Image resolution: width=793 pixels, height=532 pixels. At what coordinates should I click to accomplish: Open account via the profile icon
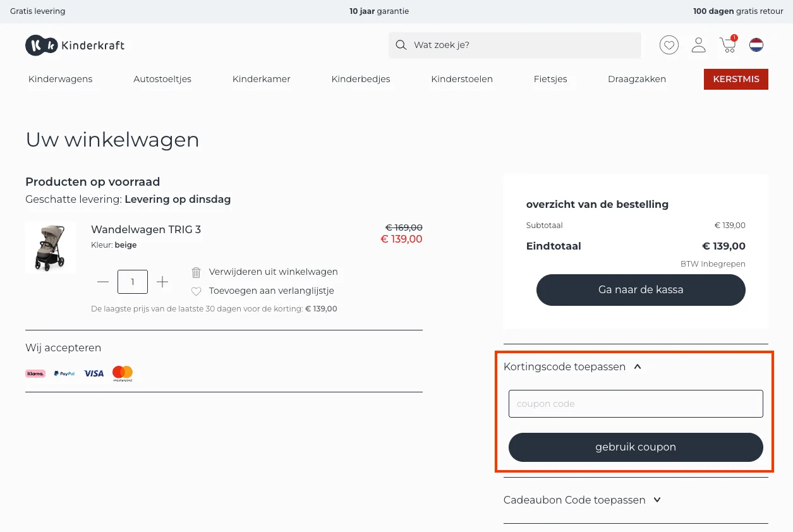(698, 45)
